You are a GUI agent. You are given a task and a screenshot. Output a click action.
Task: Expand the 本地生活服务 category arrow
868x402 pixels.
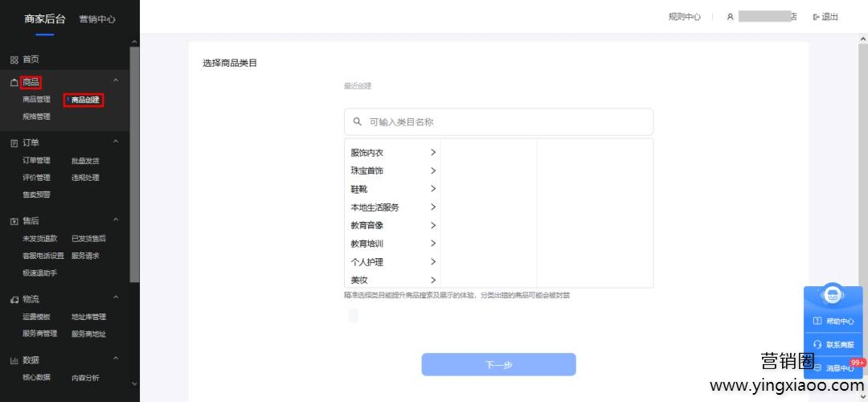point(433,207)
